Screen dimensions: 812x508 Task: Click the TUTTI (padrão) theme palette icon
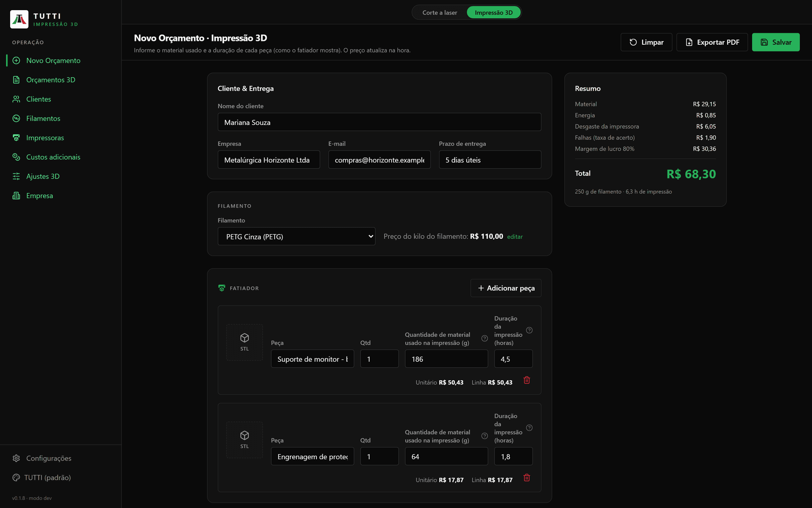(x=16, y=477)
